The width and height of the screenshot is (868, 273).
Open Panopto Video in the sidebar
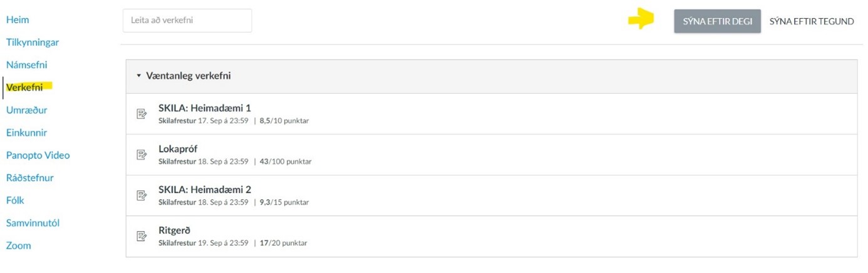tap(38, 155)
